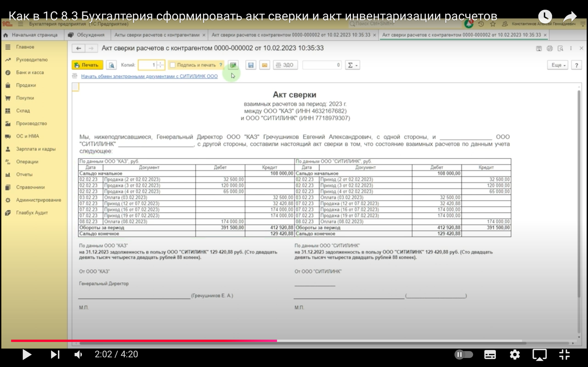Adjust the Копий stepper arrows
The image size is (588, 367).
160,65
